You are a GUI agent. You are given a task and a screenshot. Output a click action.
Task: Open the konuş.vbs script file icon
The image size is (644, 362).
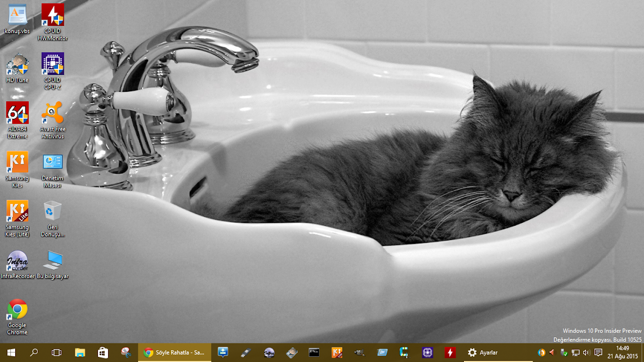click(x=17, y=19)
